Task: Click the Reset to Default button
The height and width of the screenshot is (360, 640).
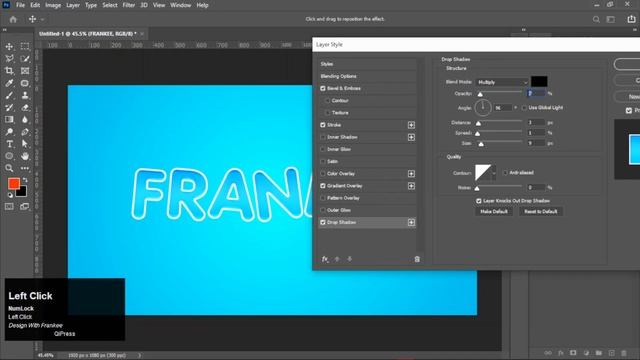Action: pos(540,211)
